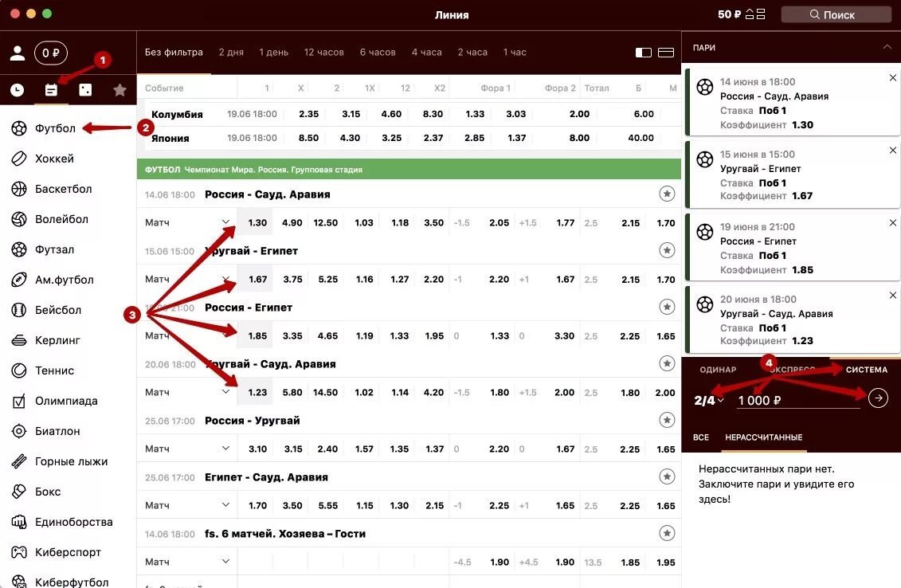Show ВСЕ bets tab
901x588 pixels.
tap(700, 437)
